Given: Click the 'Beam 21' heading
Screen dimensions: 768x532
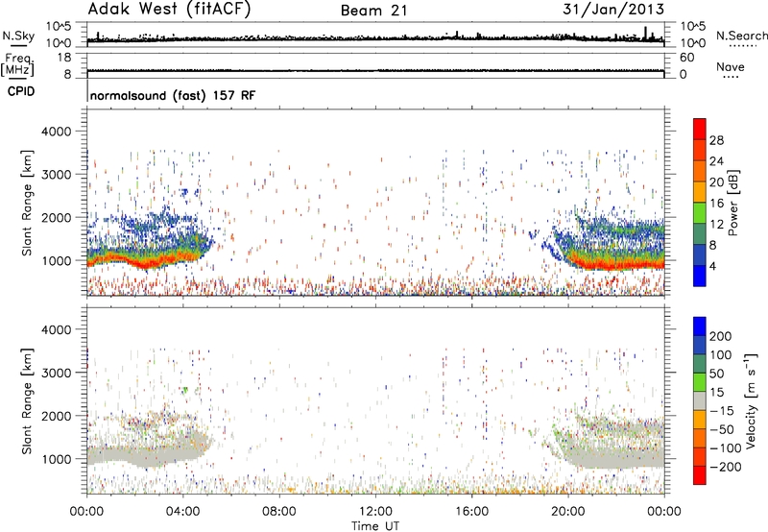Looking at the screenshot, I should coord(374,11).
